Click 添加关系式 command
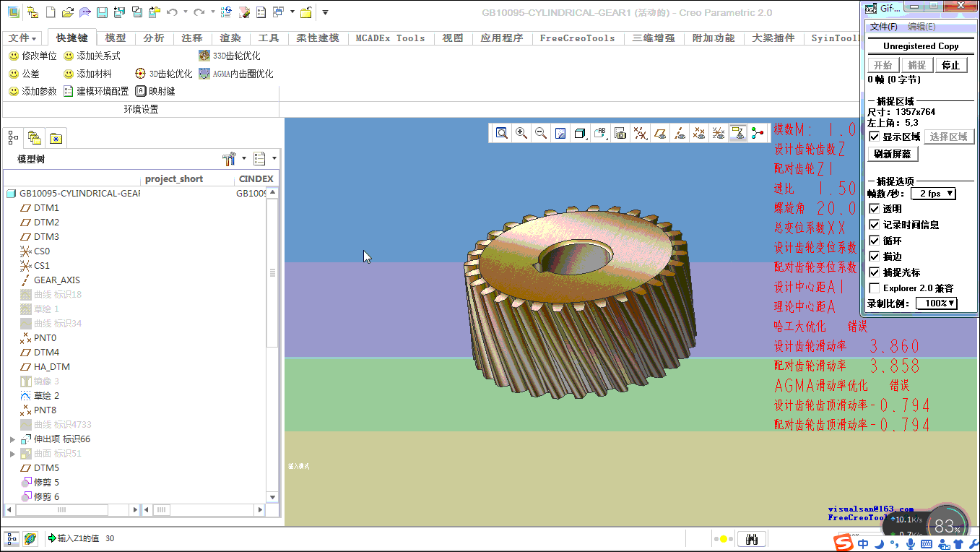This screenshot has width=980, height=552. (92, 56)
